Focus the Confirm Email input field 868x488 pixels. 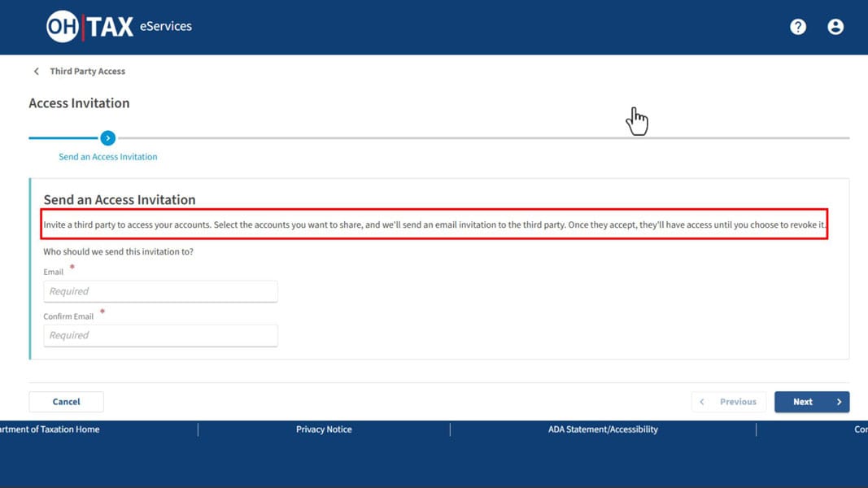[x=160, y=335]
